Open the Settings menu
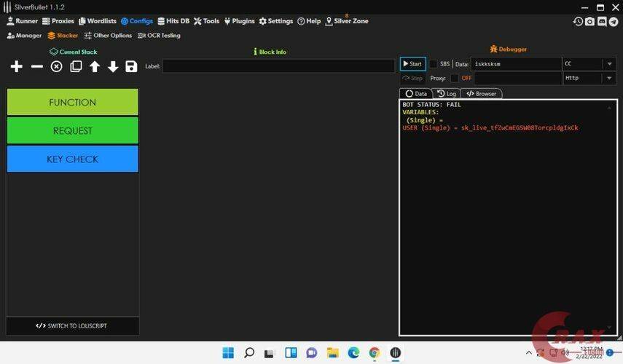The height and width of the screenshot is (364, 623). 276,21
